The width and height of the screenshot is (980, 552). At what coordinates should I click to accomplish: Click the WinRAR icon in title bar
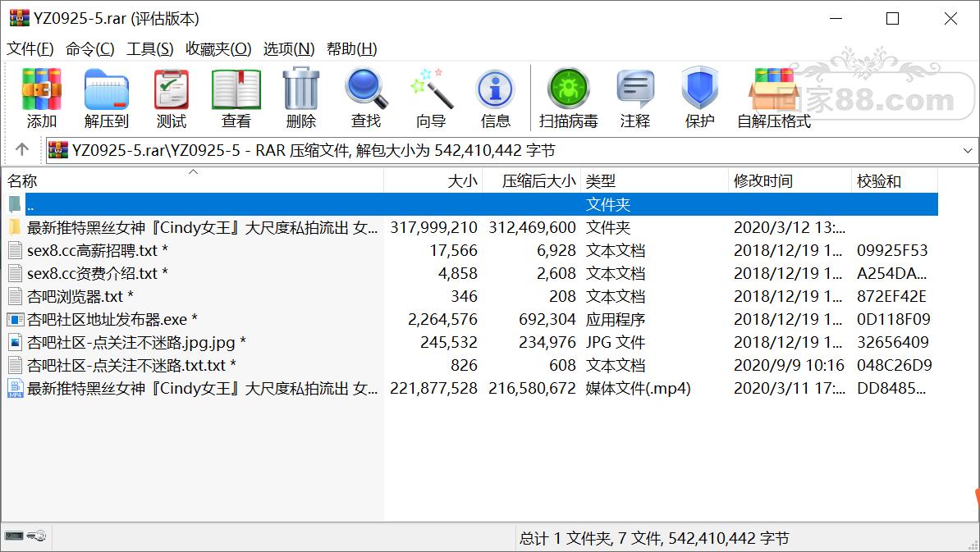click(20, 18)
